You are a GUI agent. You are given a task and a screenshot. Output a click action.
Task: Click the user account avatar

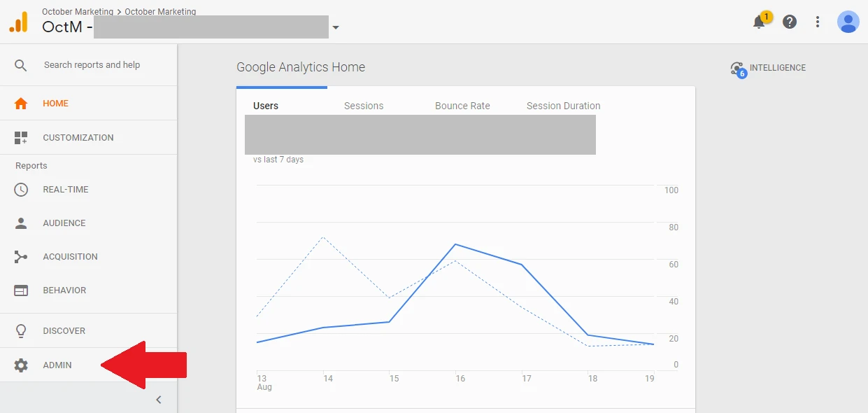tap(848, 22)
